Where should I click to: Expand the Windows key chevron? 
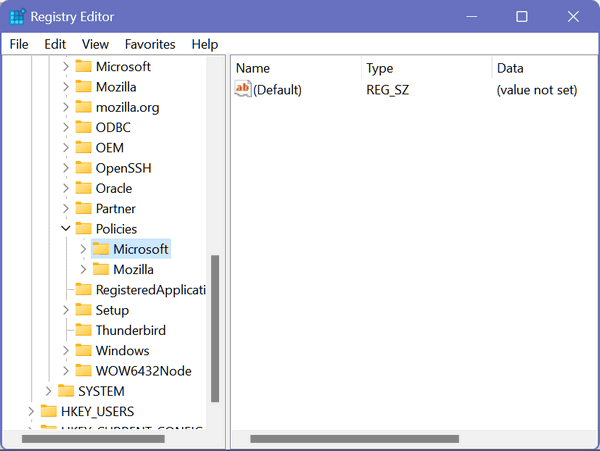click(x=66, y=350)
